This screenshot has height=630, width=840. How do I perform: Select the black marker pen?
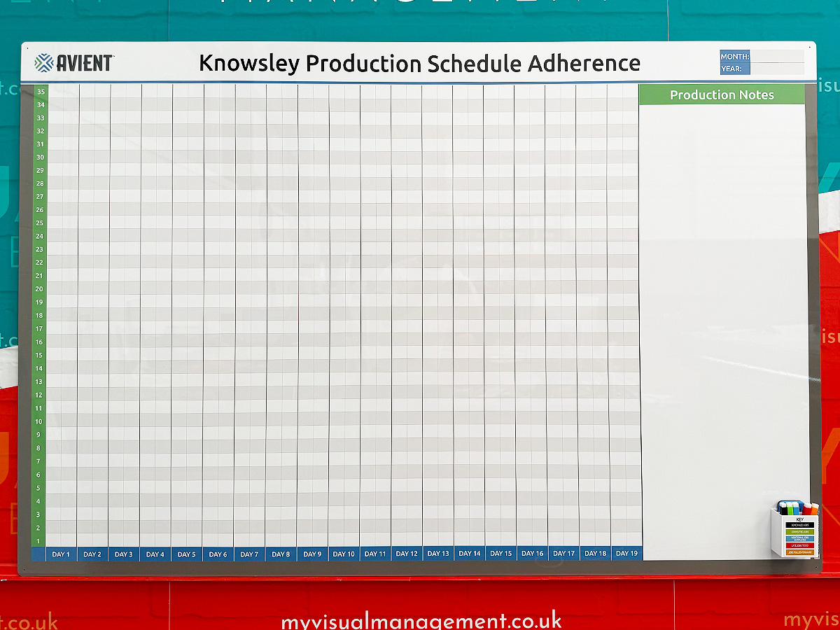(x=783, y=508)
